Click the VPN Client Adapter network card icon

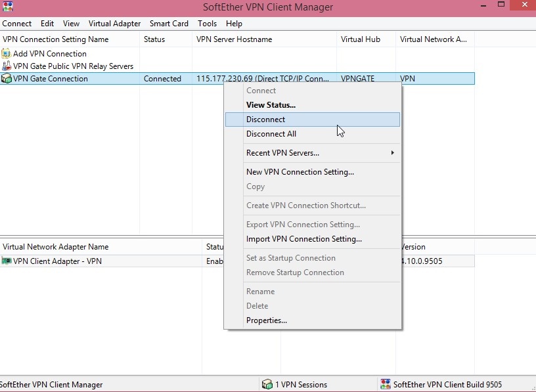click(x=6, y=261)
